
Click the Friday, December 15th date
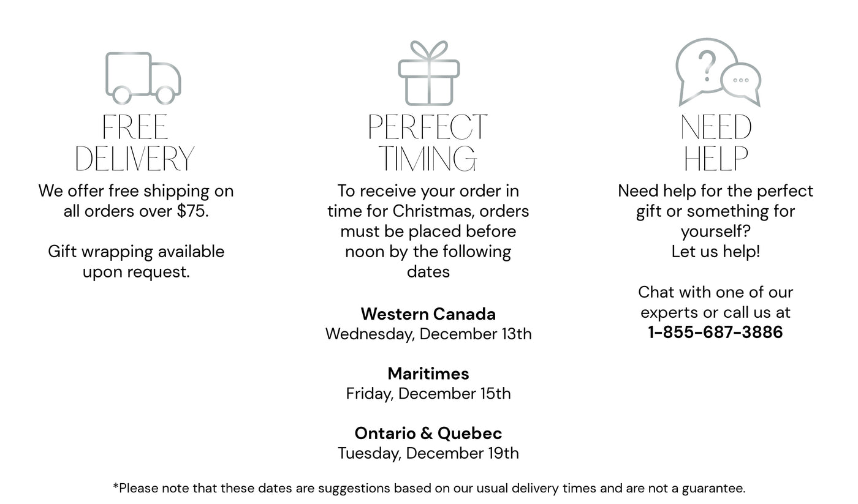[428, 394]
